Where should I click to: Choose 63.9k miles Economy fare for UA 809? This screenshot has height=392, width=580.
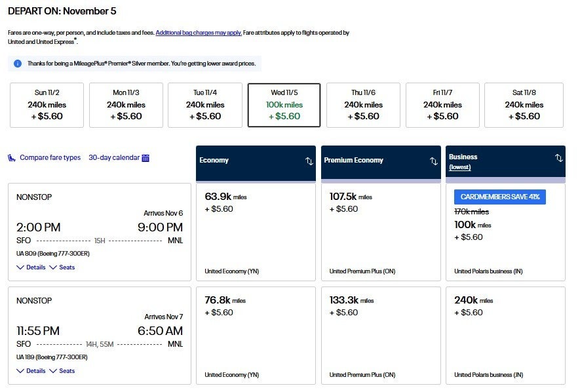click(x=256, y=232)
